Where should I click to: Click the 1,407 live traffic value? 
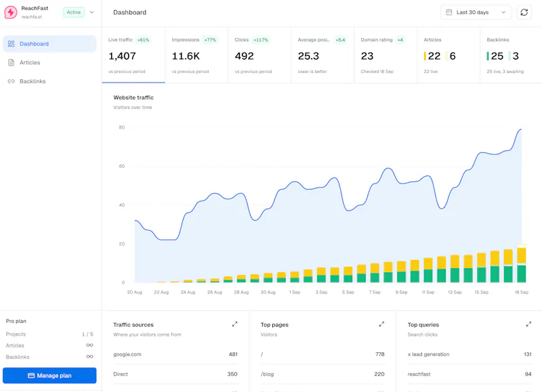click(x=123, y=56)
